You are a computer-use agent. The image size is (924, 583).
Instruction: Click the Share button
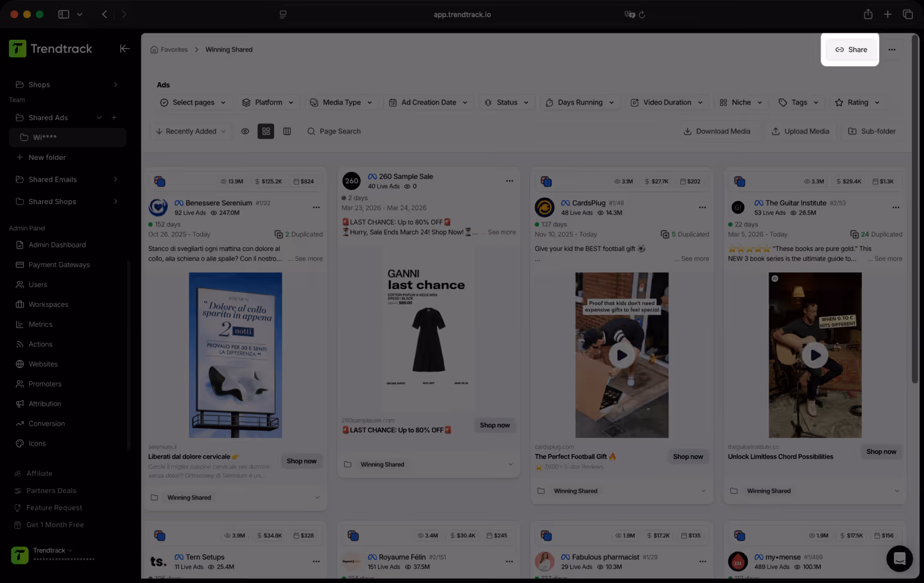[850, 49]
